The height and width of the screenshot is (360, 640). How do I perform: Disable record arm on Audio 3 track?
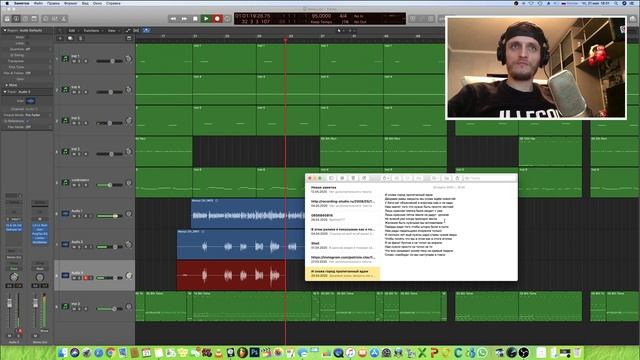coord(86,278)
